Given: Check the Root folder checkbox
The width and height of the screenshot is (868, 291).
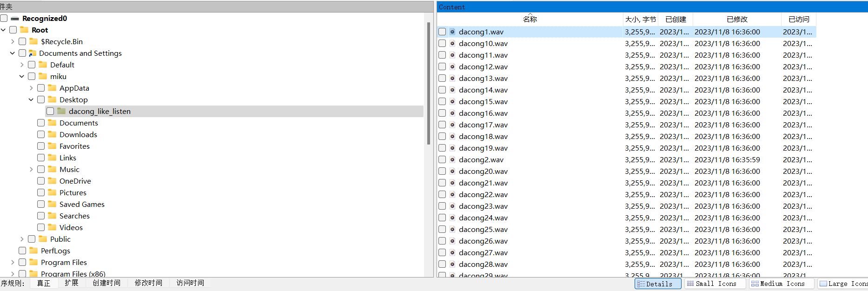Looking at the screenshot, I should (13, 30).
